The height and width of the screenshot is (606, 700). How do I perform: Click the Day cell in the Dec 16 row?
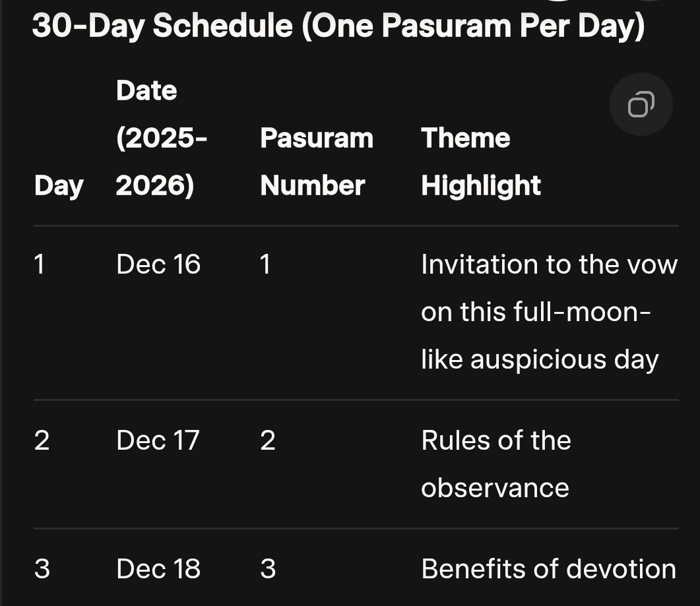[x=40, y=264]
